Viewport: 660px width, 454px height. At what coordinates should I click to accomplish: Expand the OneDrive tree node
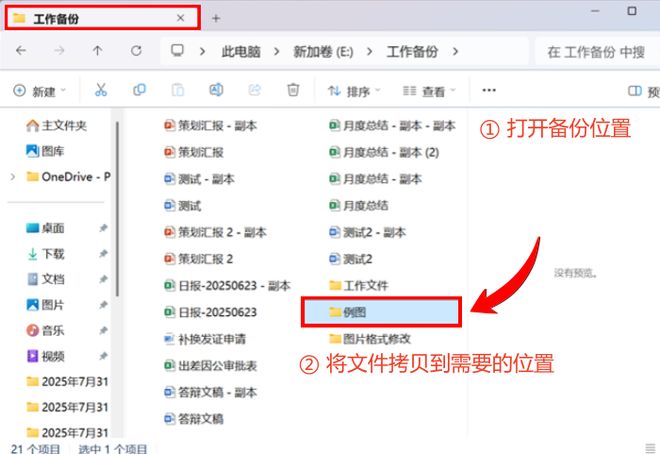pos(13,177)
